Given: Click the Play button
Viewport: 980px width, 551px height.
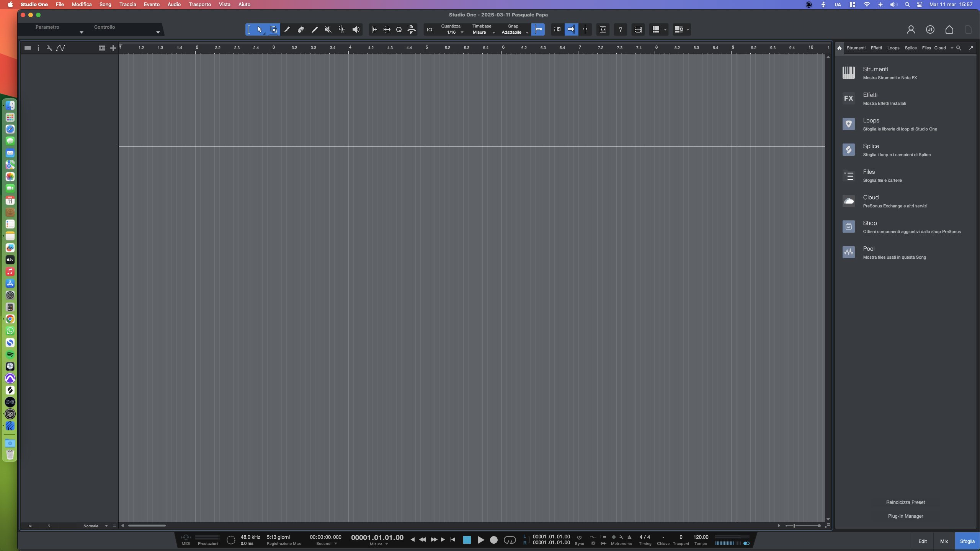Looking at the screenshot, I should click(481, 540).
